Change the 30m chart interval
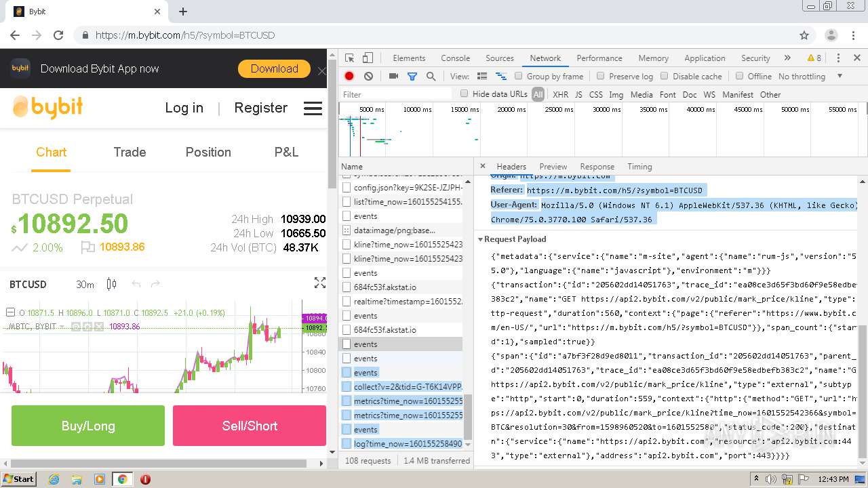The image size is (868, 488). (85, 285)
